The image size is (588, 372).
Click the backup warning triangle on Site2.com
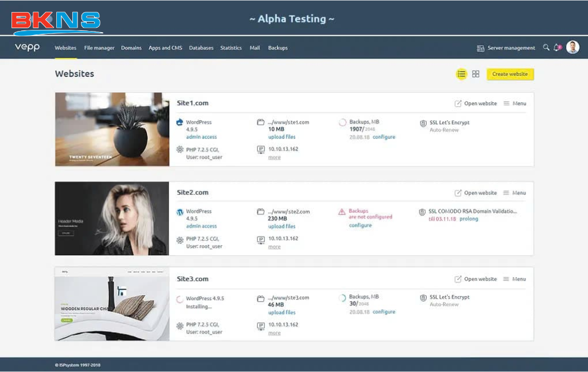(x=342, y=212)
